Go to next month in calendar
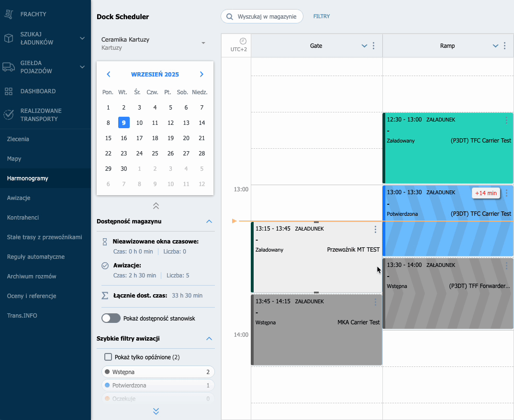 point(201,74)
